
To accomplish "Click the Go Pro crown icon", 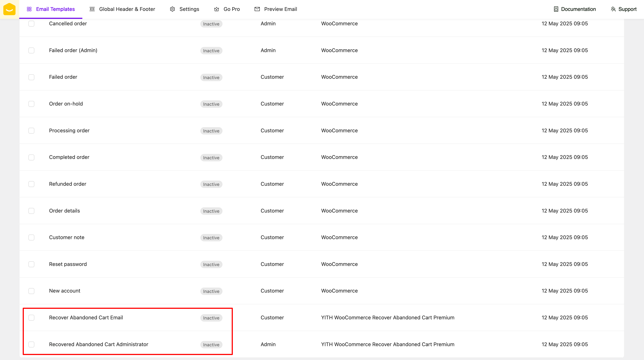I will tap(217, 9).
